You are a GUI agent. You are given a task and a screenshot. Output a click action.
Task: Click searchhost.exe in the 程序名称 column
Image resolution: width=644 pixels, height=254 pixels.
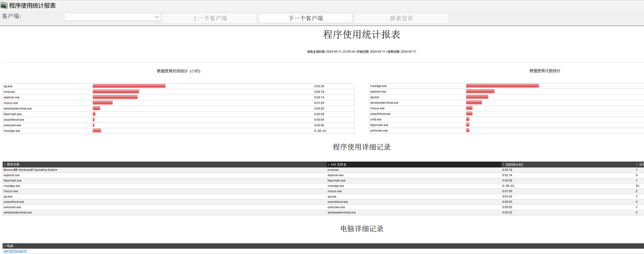click(14, 202)
